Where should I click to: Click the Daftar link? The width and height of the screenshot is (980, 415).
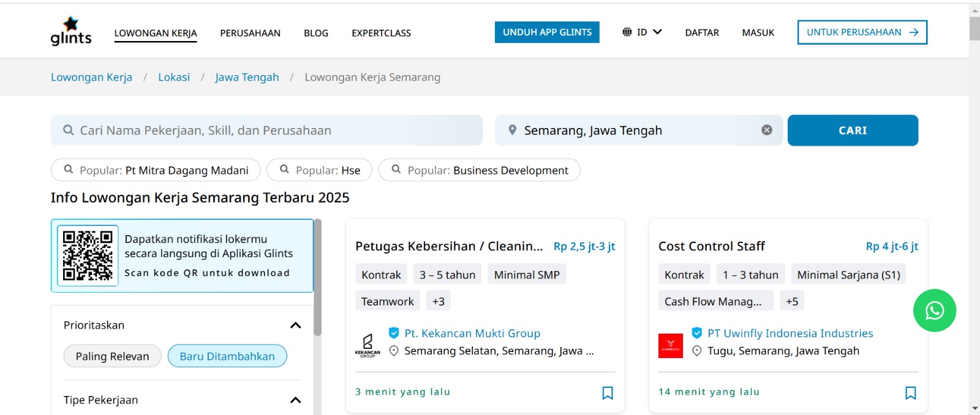[x=702, y=32]
